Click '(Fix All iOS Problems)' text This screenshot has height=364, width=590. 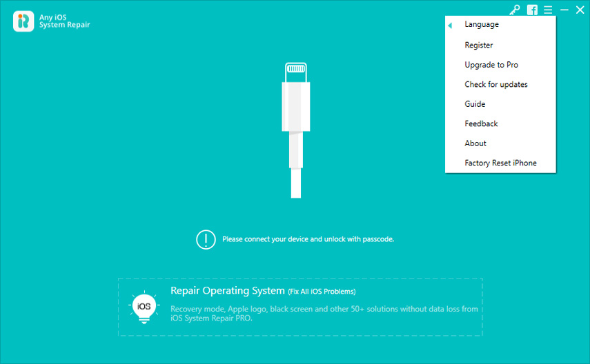coord(322,292)
